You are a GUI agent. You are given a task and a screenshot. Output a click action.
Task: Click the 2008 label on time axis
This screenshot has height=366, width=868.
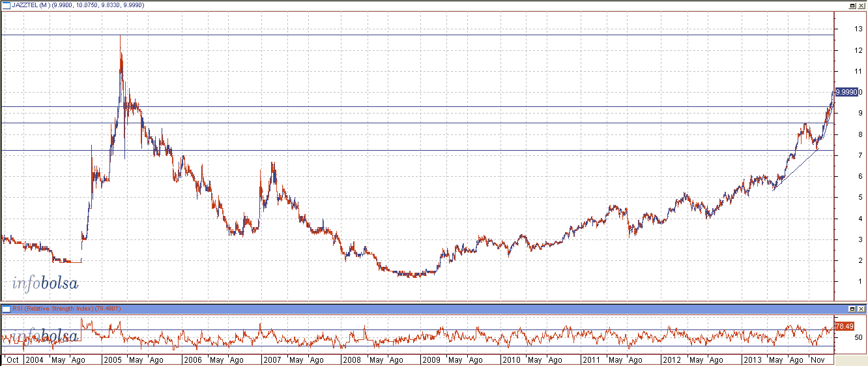[x=351, y=359]
